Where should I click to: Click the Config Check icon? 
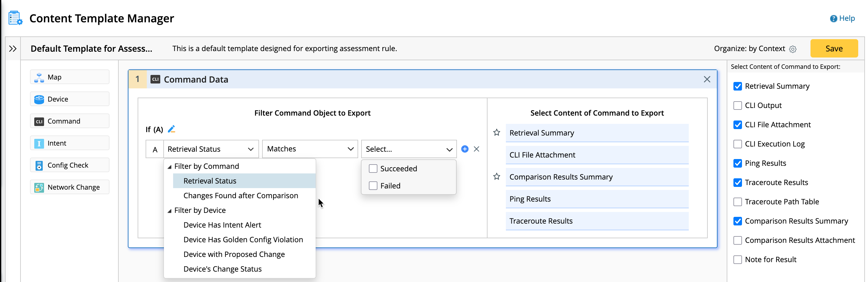point(39,165)
